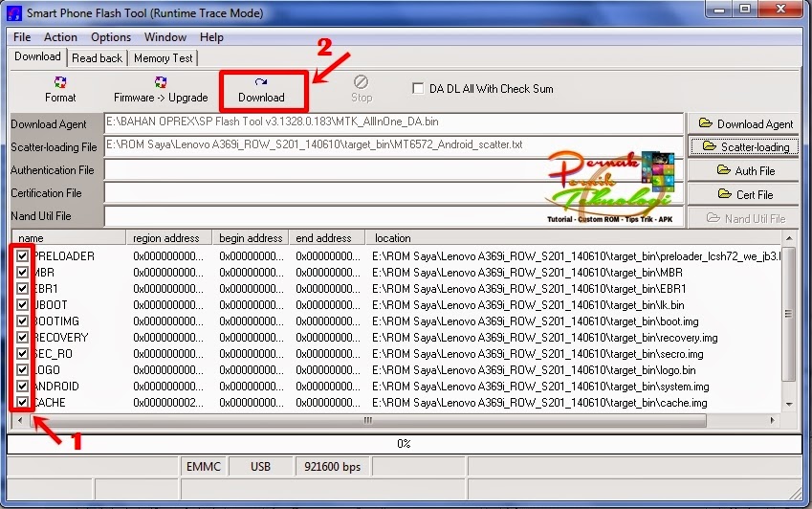Click the Firmware -> Upgrade icon
Viewport: 812px width, 509px height.
pos(161,82)
